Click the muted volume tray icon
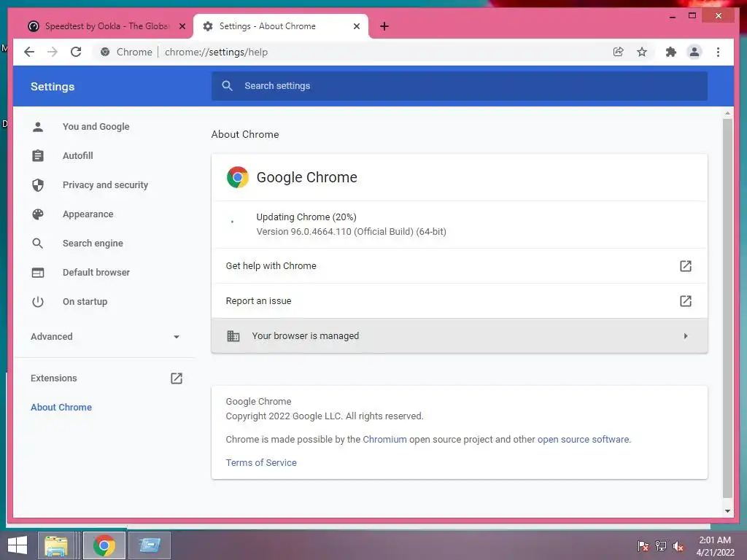 tap(678, 546)
